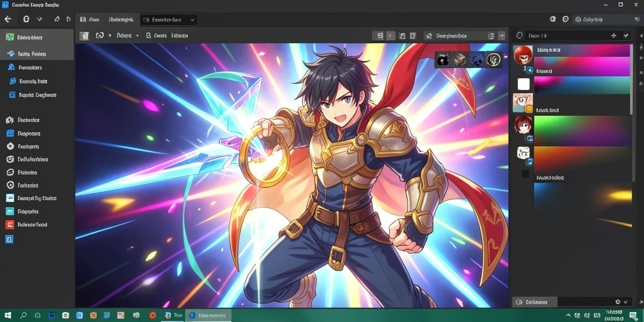
Task: Click the circle icon at the right panel's top-left
Action: pyautogui.click(x=519, y=36)
